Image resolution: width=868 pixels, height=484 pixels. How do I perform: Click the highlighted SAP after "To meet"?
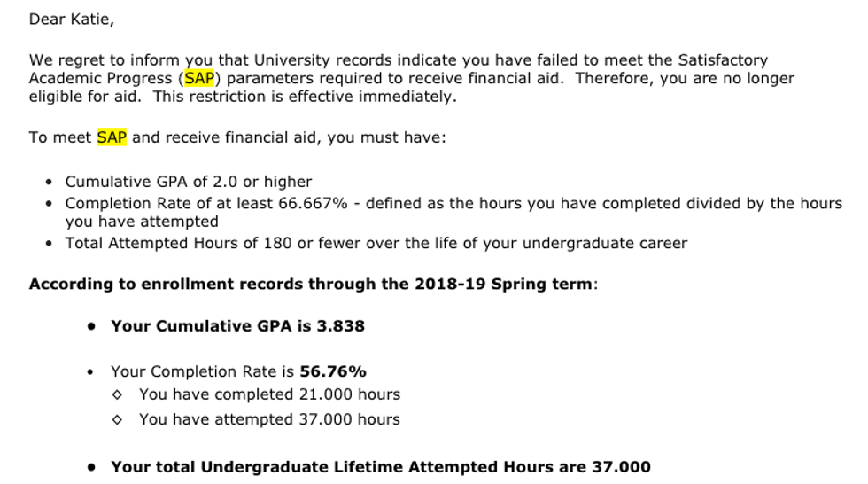[112, 138]
